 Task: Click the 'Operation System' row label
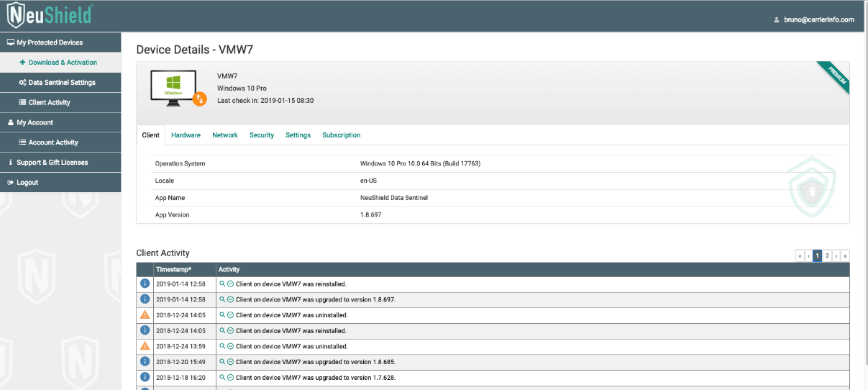(180, 163)
